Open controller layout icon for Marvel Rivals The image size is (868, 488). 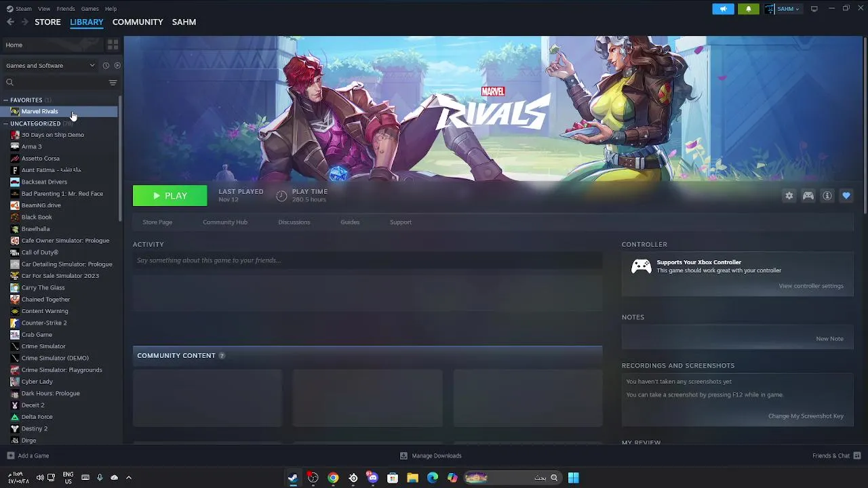[x=808, y=196]
